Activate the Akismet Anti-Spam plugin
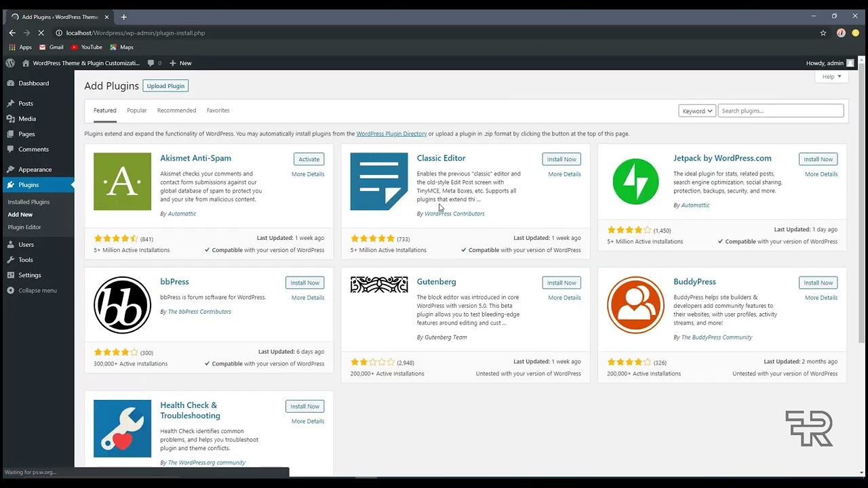868x488 pixels. tap(309, 159)
